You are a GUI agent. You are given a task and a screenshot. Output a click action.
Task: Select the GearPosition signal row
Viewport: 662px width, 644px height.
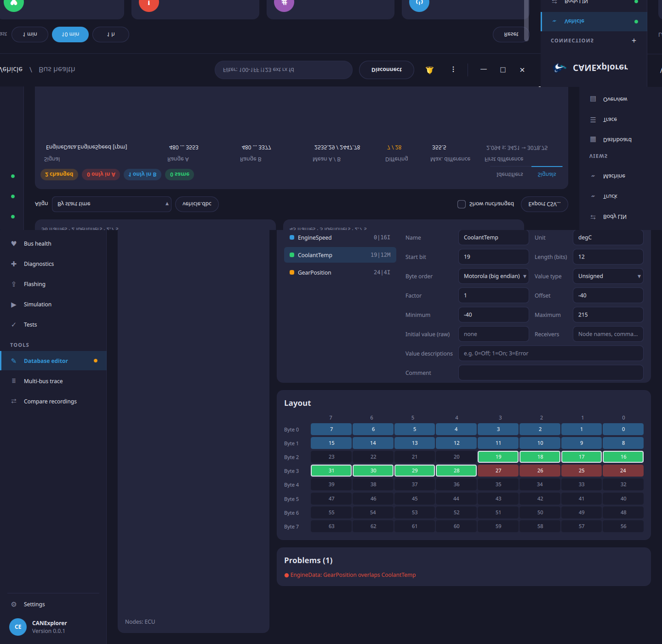(x=340, y=273)
